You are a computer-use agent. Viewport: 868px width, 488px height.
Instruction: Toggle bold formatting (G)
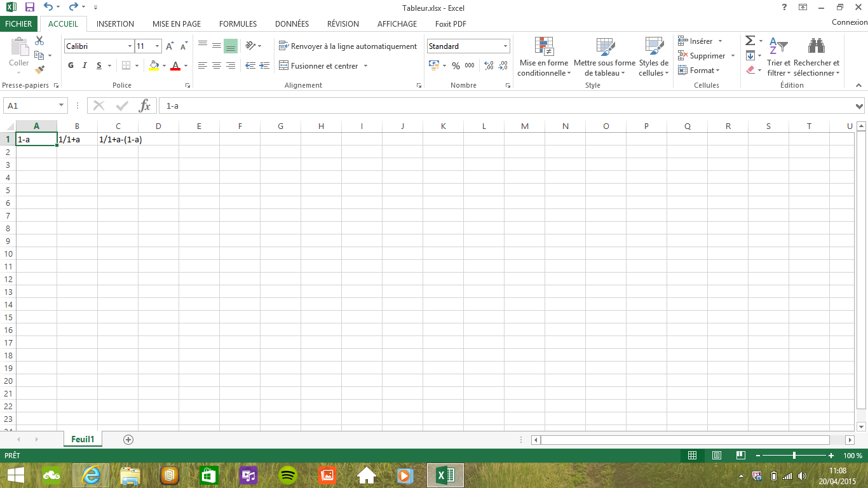coord(71,65)
